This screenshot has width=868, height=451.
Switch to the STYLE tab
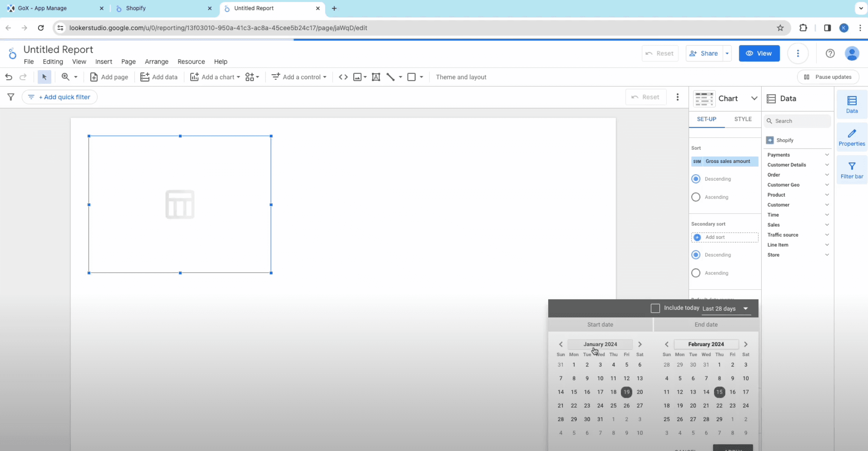[x=743, y=119]
